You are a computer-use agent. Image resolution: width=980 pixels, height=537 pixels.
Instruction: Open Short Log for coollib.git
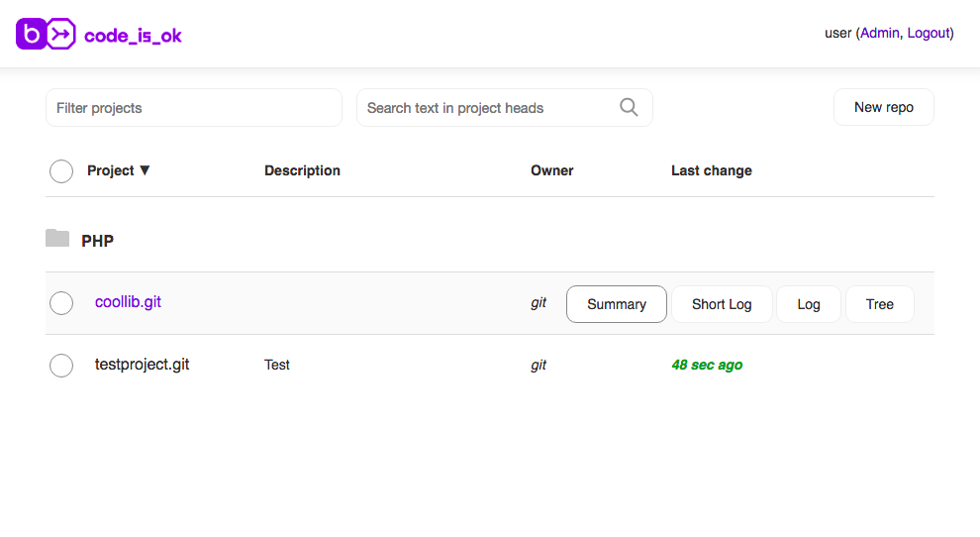point(722,304)
